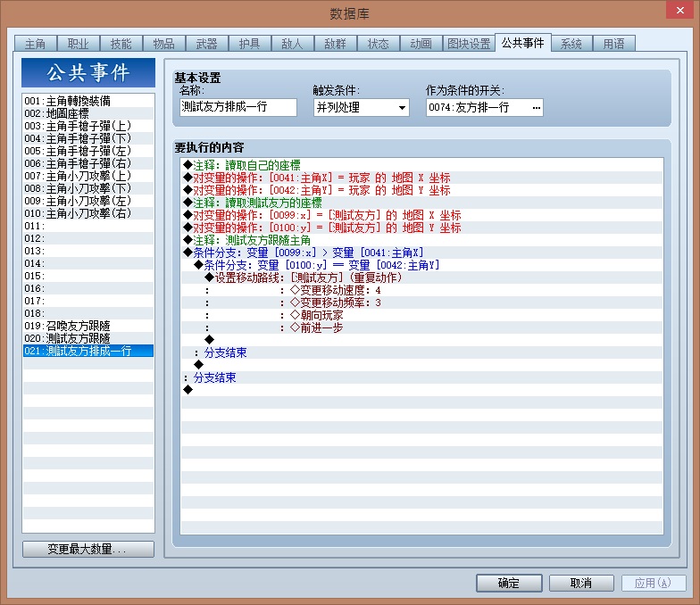Open the 触发条件 dropdown
700x605 pixels.
pyautogui.click(x=361, y=107)
